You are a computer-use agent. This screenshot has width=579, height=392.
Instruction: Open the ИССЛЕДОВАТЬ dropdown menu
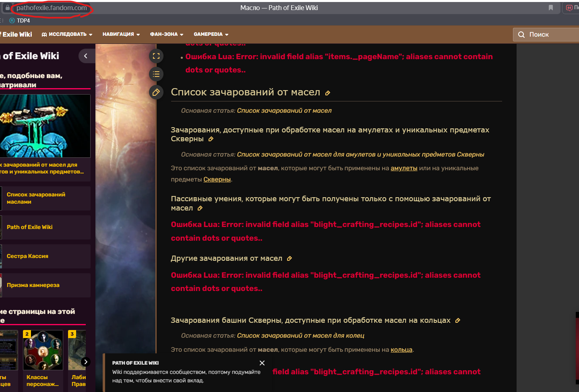click(x=67, y=34)
